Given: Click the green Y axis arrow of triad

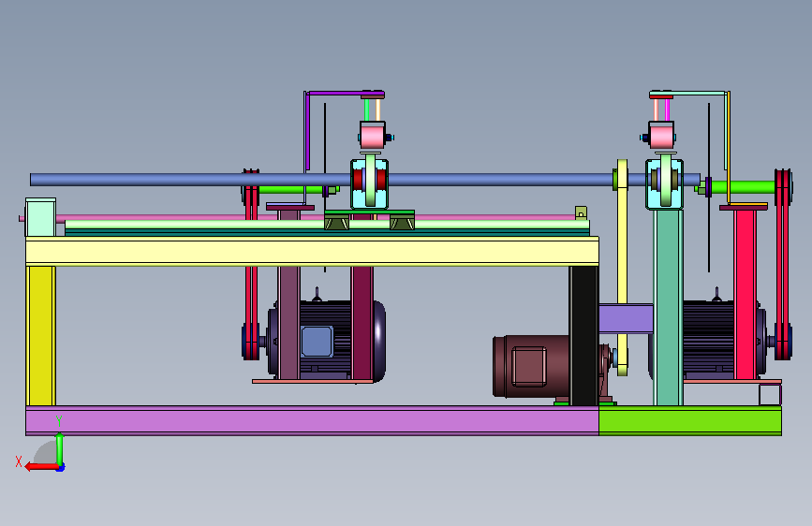Looking at the screenshot, I should coord(60,449).
